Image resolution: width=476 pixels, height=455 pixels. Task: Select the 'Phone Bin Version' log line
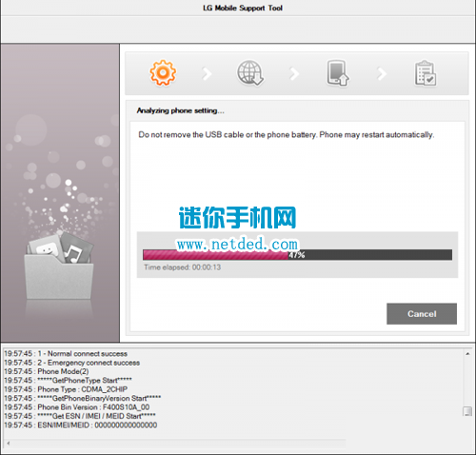tap(77, 407)
